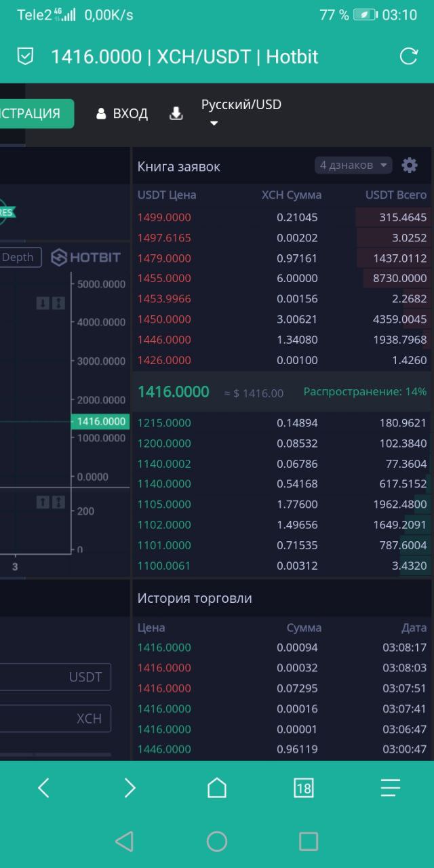
Task: Click upper chart pane arrow controls
Action: pos(51,303)
